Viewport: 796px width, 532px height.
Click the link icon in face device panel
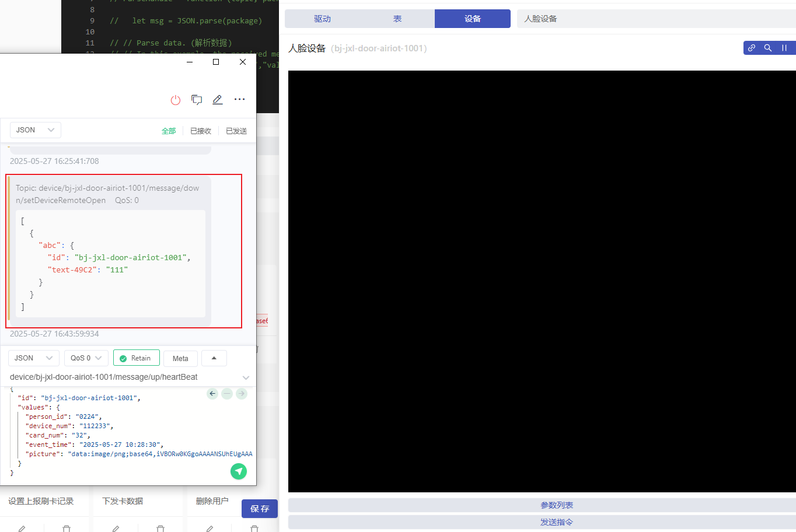[752, 48]
